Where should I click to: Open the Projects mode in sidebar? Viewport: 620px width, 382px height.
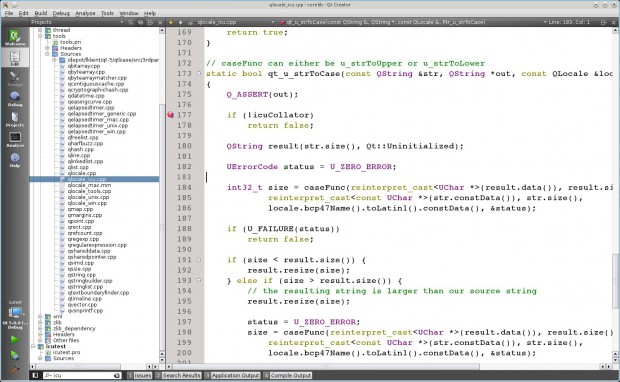click(x=15, y=119)
